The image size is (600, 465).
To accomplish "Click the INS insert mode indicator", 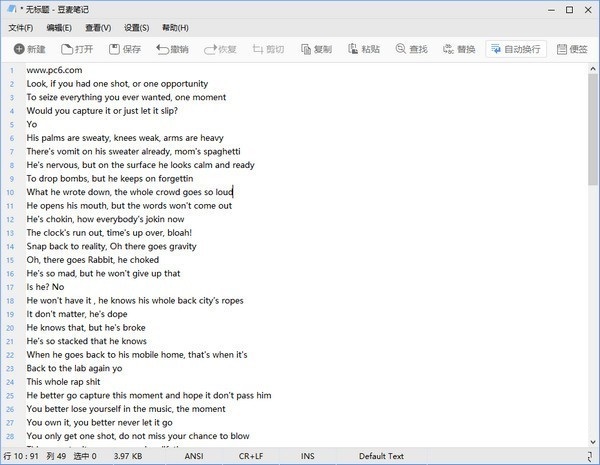I will coord(308,456).
